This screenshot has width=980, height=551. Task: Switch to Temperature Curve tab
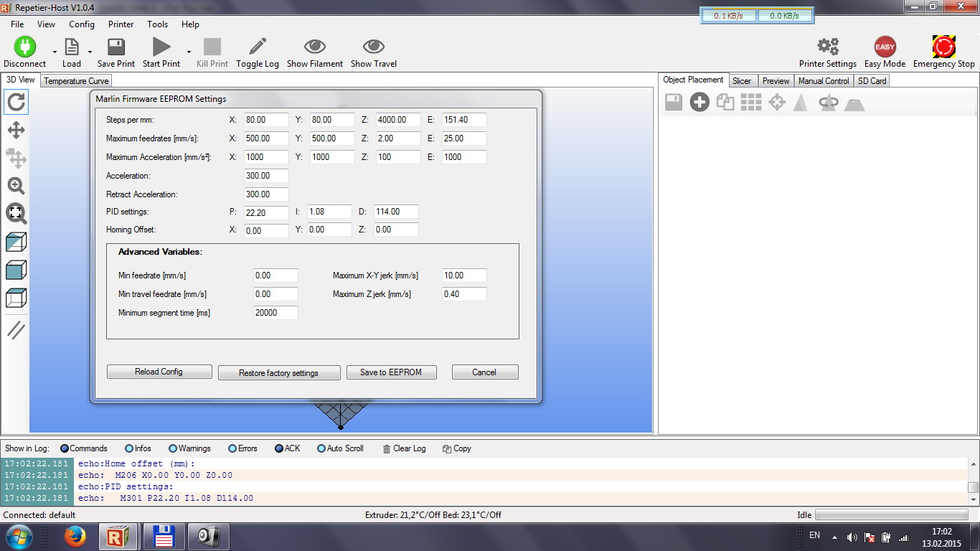(76, 81)
